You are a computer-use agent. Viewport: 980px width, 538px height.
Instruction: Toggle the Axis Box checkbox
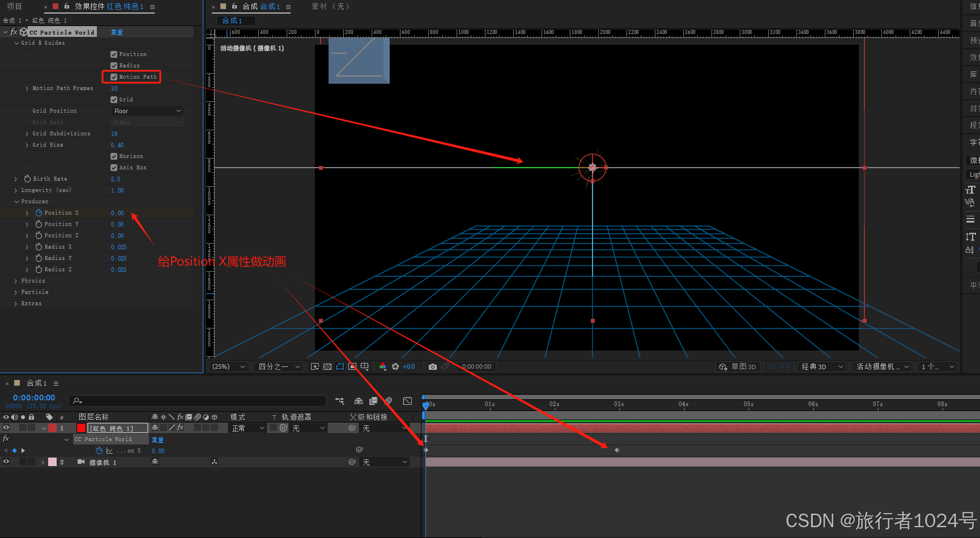114,168
